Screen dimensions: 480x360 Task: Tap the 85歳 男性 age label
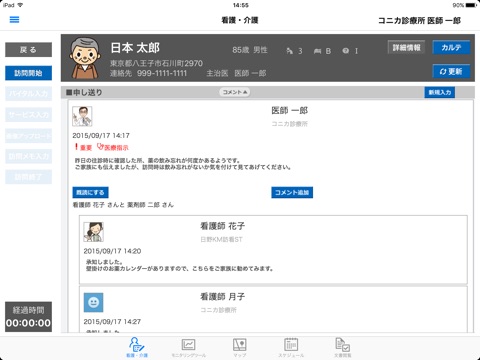250,50
